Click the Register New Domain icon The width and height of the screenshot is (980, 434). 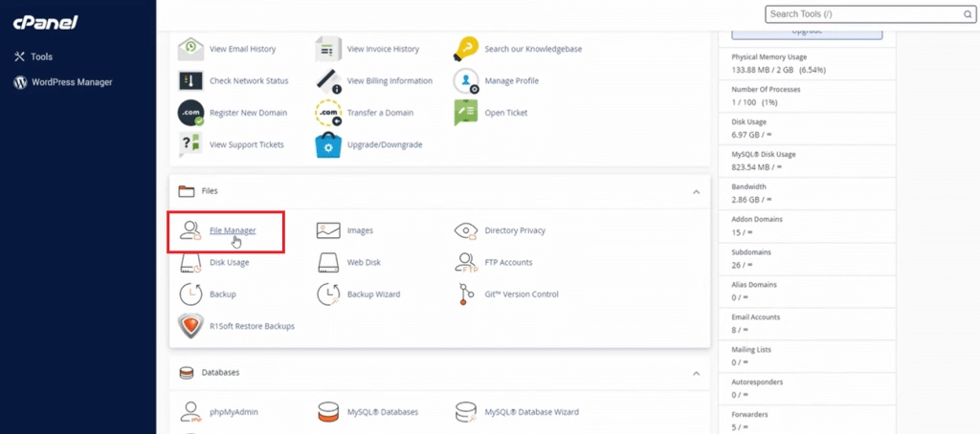190,113
